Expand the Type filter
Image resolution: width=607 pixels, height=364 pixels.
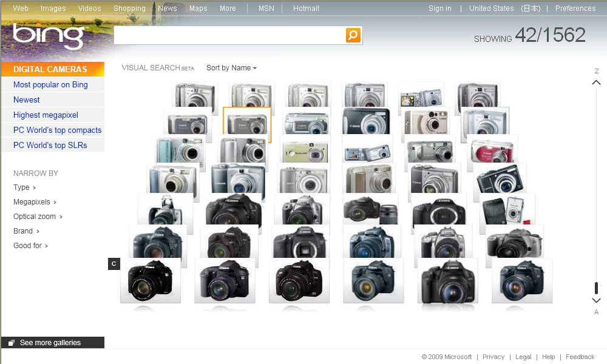(24, 187)
